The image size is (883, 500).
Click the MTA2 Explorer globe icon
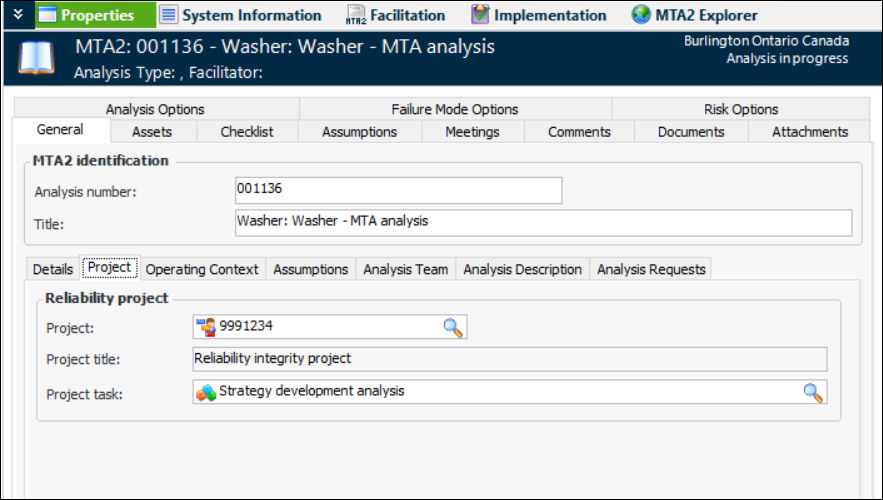(642, 15)
